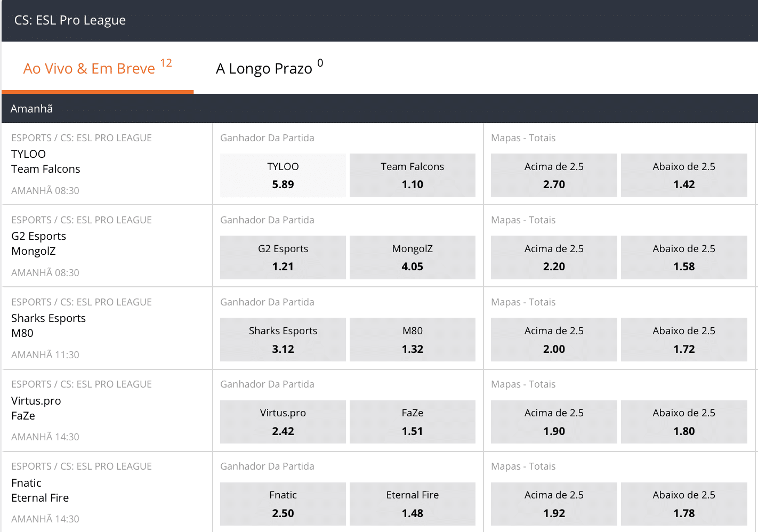The width and height of the screenshot is (758, 532).
Task: Open Virtus.pro name in match list
Action: pyautogui.click(x=36, y=401)
